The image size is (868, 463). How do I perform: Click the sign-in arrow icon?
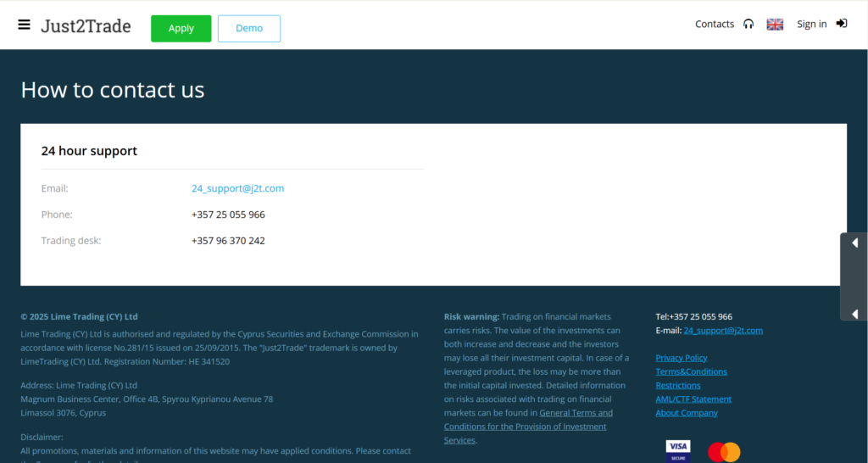point(842,23)
